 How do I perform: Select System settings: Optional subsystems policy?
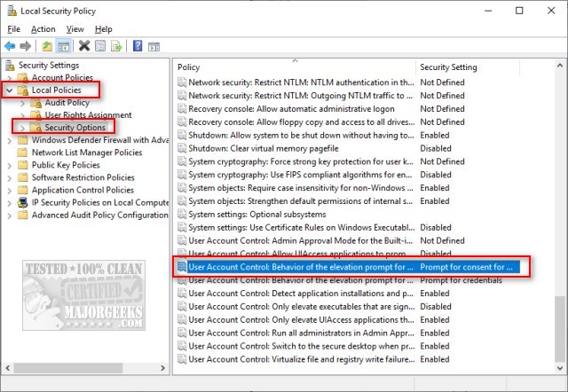[257, 215]
